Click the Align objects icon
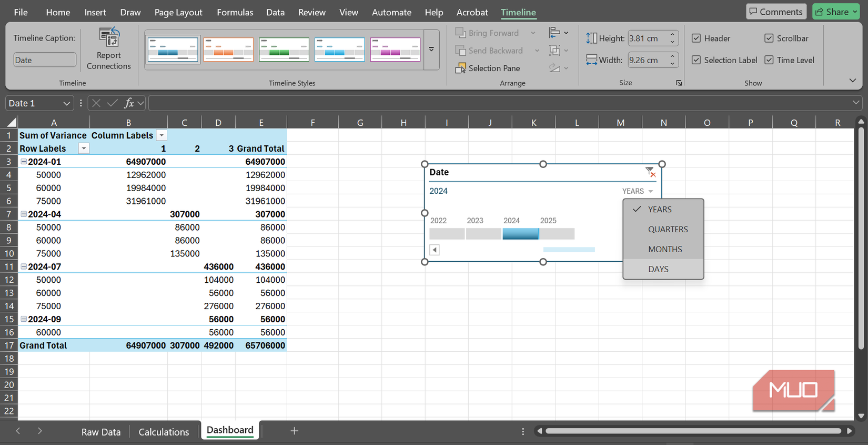 tap(555, 33)
